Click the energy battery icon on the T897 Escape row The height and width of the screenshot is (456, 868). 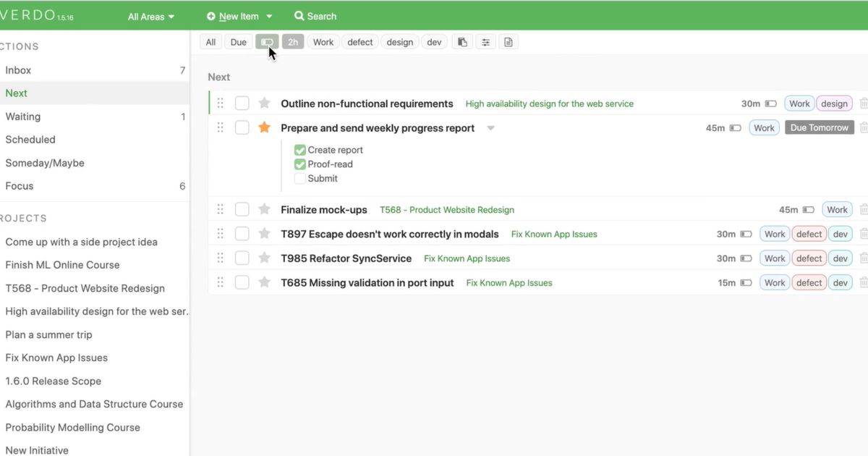coord(746,235)
